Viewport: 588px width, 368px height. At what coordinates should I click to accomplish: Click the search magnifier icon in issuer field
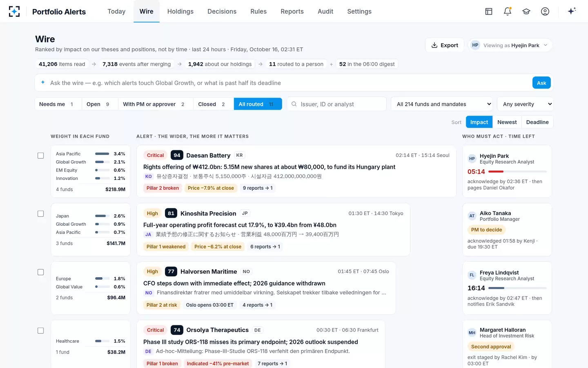pos(294,104)
